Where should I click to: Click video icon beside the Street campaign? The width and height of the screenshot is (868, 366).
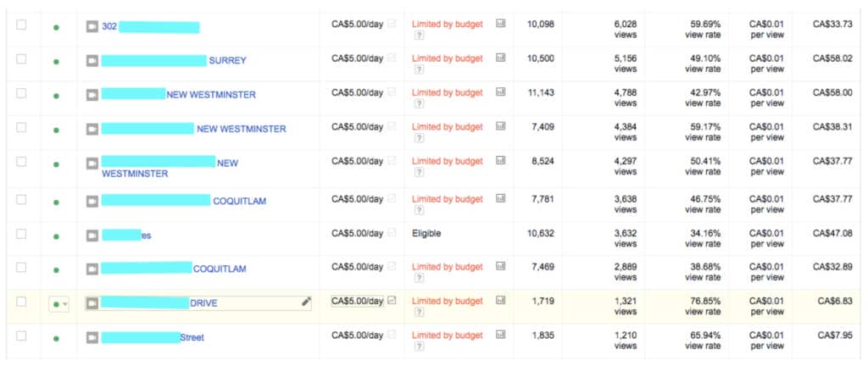92,337
